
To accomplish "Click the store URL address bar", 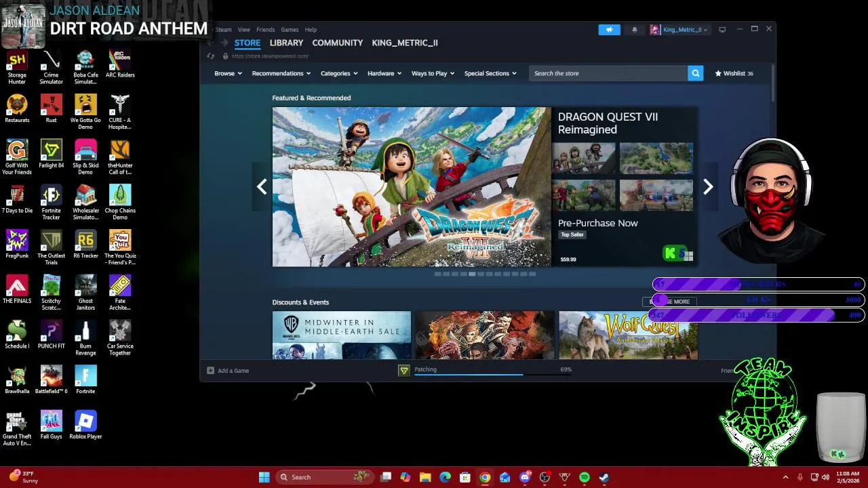I will pyautogui.click(x=270, y=56).
